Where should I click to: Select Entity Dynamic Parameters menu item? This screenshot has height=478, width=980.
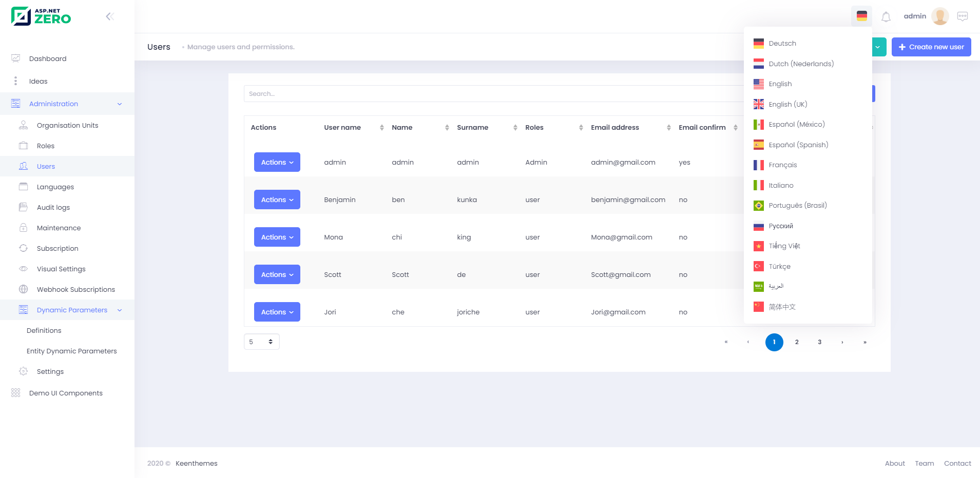click(x=72, y=351)
